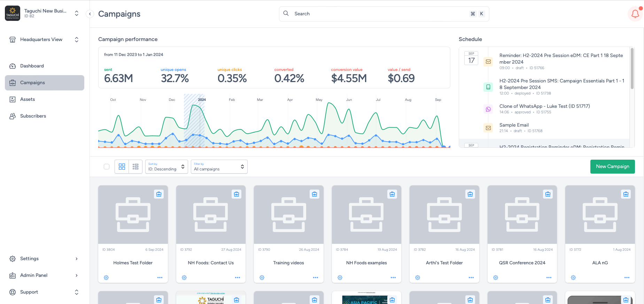The height and width of the screenshot is (304, 644).
Task: Click email icon for Sample Email schedule
Action: click(488, 128)
